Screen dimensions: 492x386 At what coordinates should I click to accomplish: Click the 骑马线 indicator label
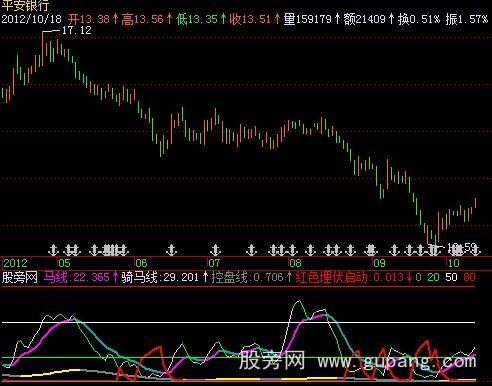[x=139, y=277]
